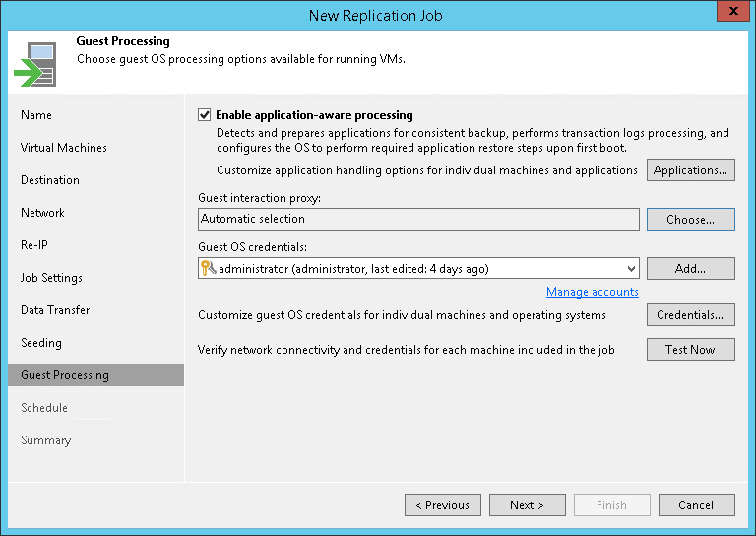Click the key icon beside administrator credentials

[208, 268]
